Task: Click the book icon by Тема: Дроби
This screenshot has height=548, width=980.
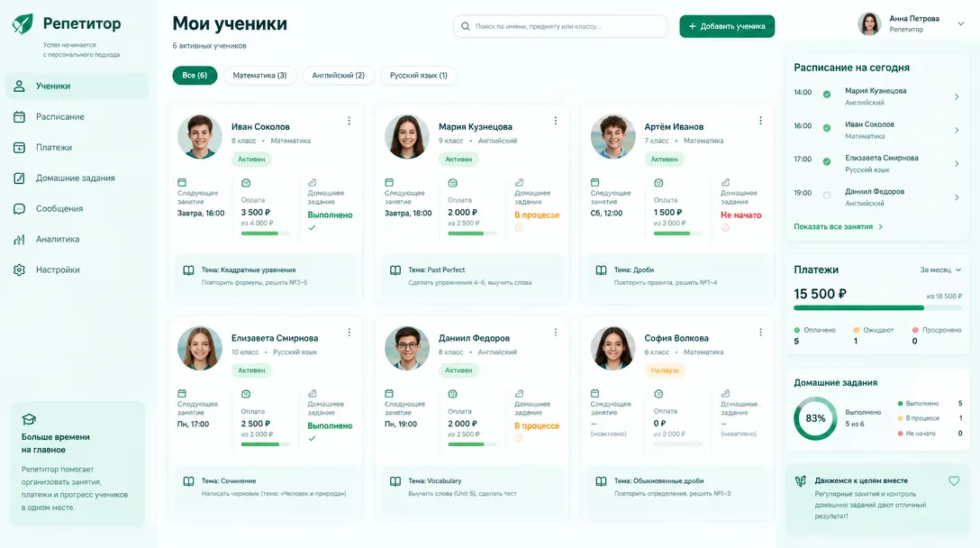Action: [601, 270]
